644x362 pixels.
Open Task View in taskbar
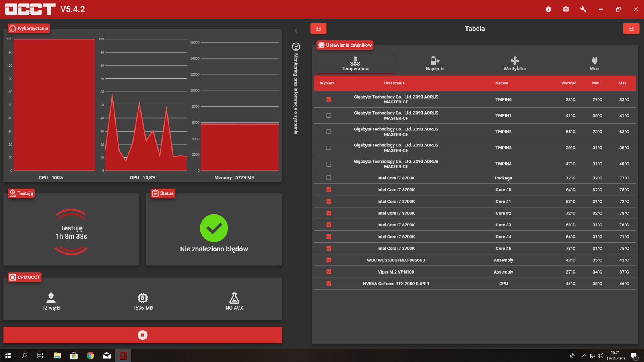pyautogui.click(x=40, y=356)
